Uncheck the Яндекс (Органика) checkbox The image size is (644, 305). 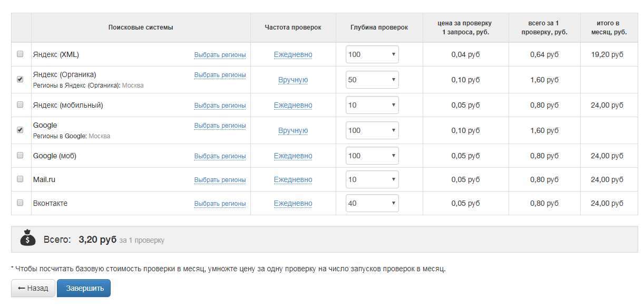click(x=20, y=79)
